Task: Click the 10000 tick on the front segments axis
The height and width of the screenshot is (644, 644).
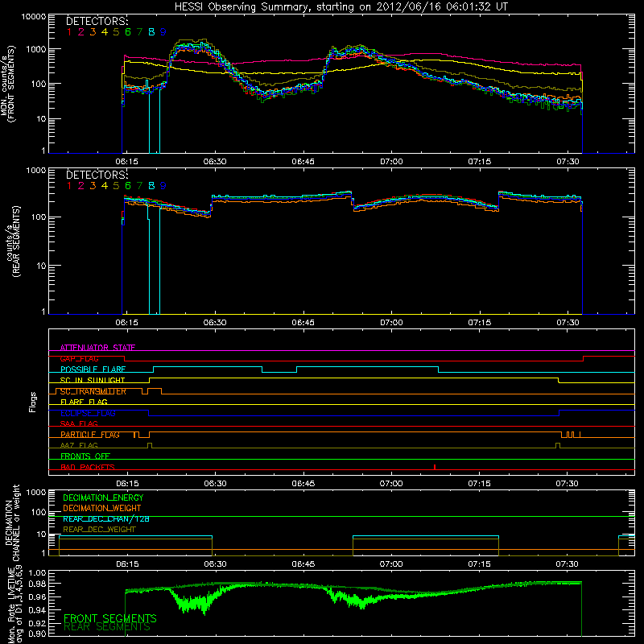Action: 34,16
